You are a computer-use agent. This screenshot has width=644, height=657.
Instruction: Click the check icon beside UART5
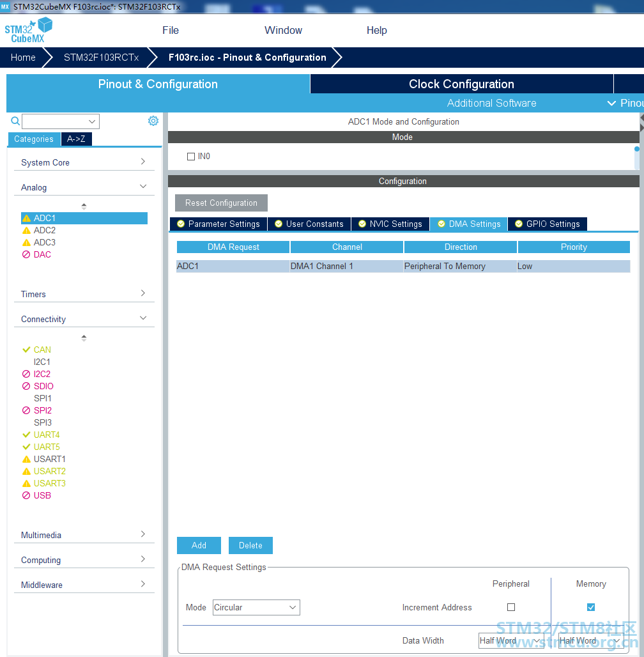point(26,447)
